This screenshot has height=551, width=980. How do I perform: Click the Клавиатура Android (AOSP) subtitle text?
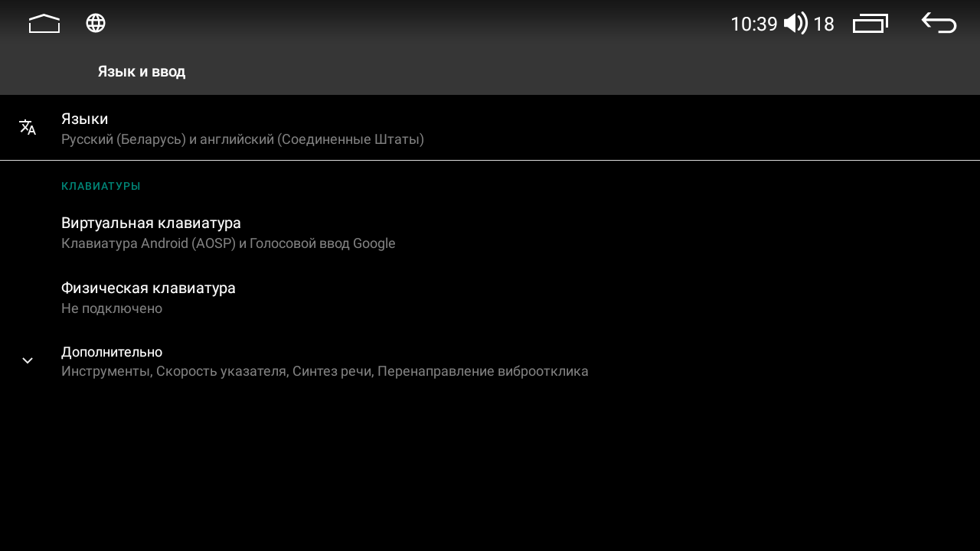pos(228,243)
